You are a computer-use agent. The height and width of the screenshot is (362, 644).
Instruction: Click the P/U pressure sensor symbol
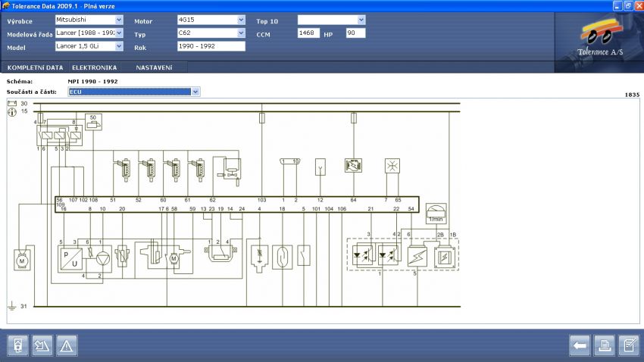click(73, 257)
